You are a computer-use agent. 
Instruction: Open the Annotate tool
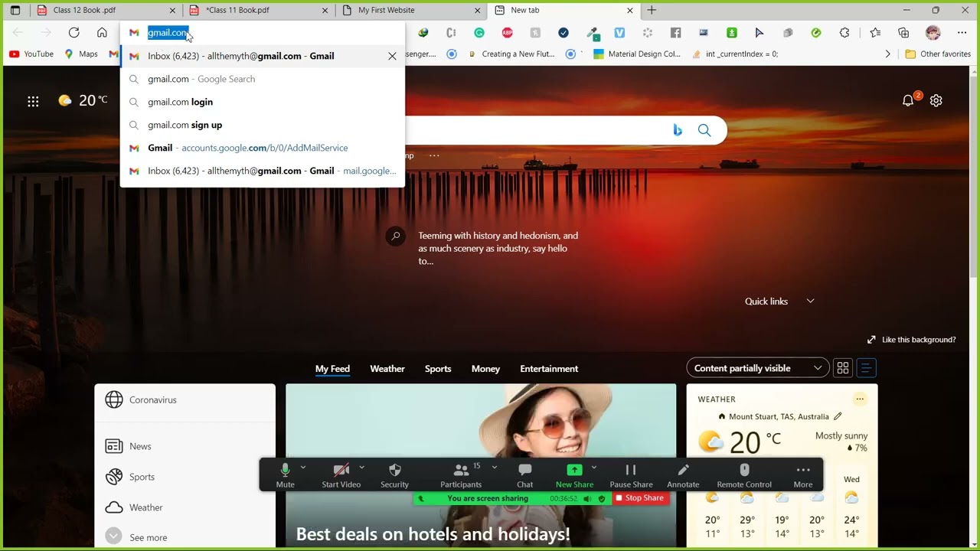683,475
